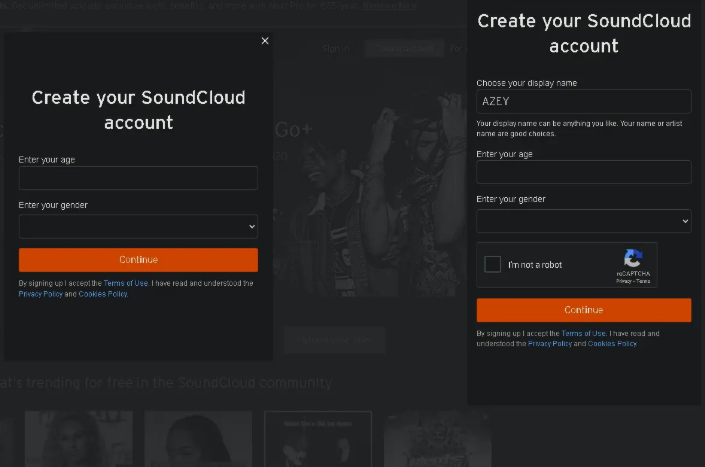Open the gender dropdown in left dialog

pyautogui.click(x=138, y=227)
